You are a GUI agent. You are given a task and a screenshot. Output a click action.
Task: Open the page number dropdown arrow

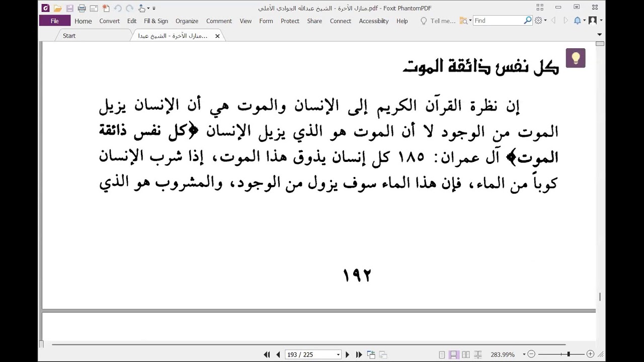[339, 355]
